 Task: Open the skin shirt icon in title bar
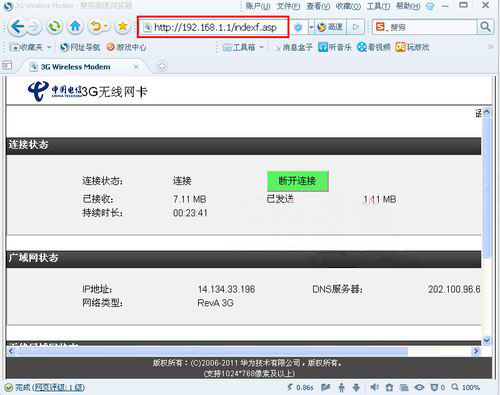tap(430, 6)
